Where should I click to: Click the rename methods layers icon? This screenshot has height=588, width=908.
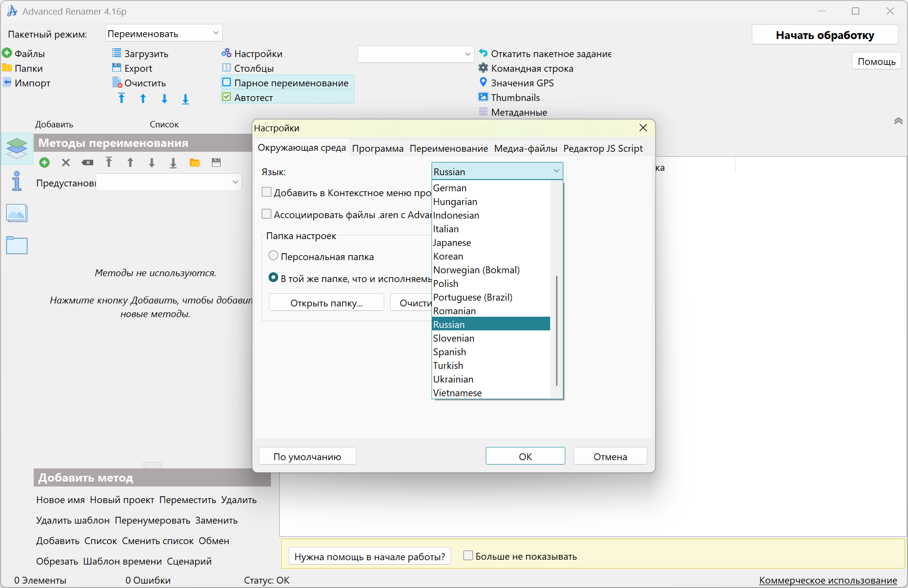[17, 148]
